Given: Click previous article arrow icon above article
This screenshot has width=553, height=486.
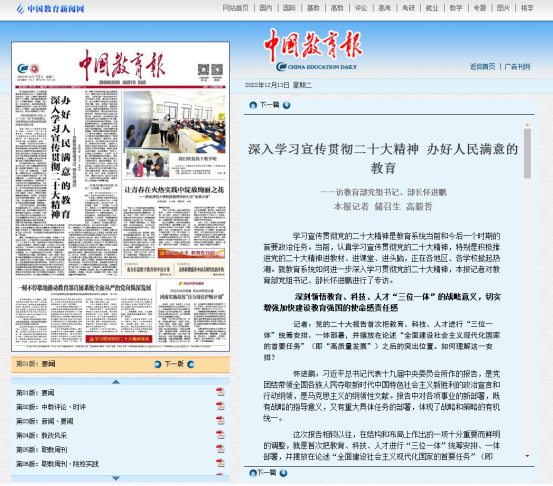Looking at the screenshot, I should [x=253, y=105].
